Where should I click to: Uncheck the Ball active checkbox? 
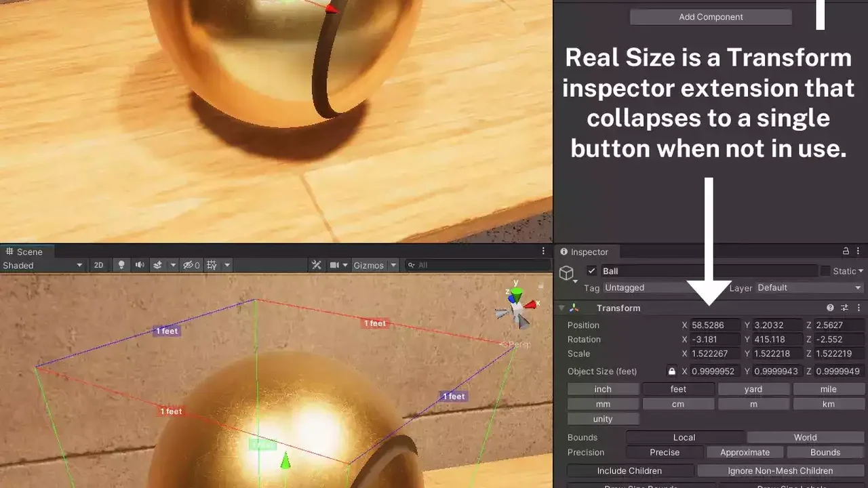[592, 271]
